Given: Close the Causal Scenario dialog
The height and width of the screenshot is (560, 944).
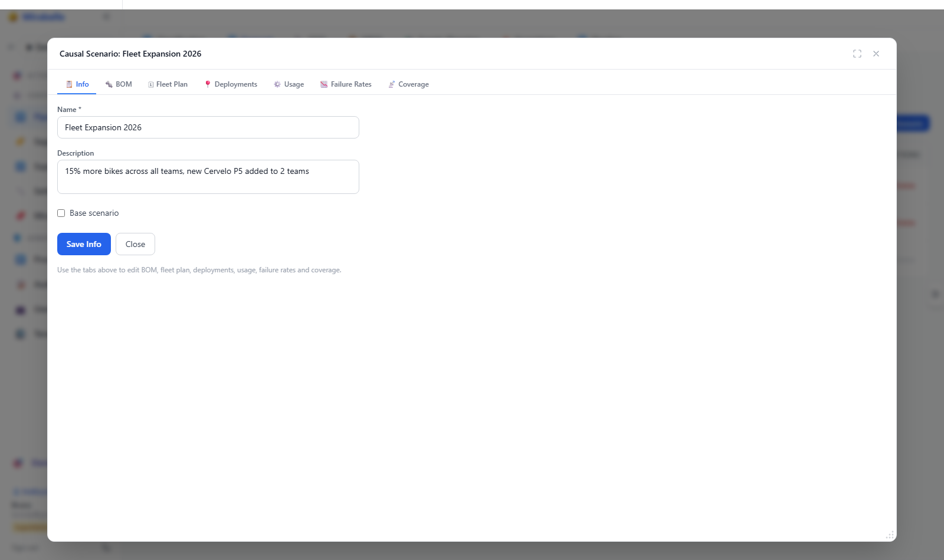Looking at the screenshot, I should 876,54.
